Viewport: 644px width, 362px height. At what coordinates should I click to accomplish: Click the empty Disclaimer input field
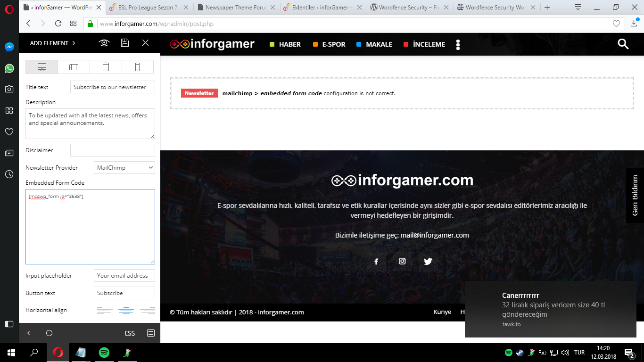point(113,150)
